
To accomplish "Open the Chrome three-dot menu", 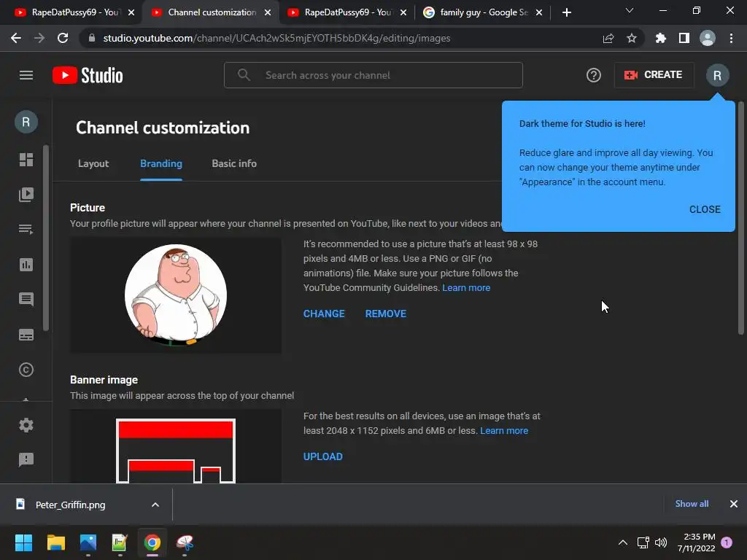I will click(x=731, y=38).
